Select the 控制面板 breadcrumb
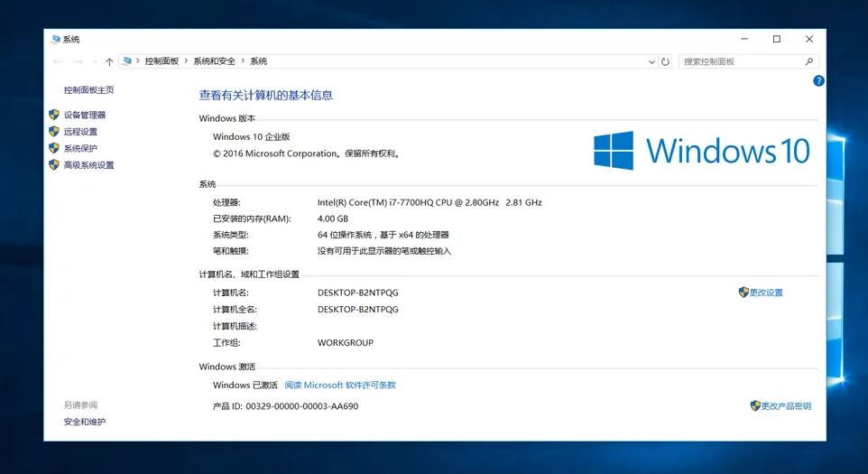 pyautogui.click(x=162, y=61)
